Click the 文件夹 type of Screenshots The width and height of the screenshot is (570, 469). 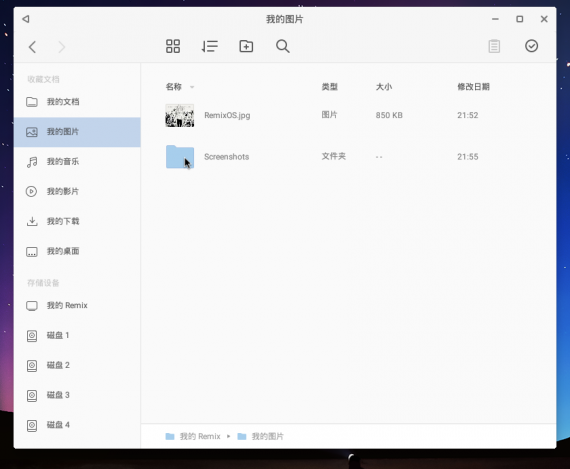point(333,156)
